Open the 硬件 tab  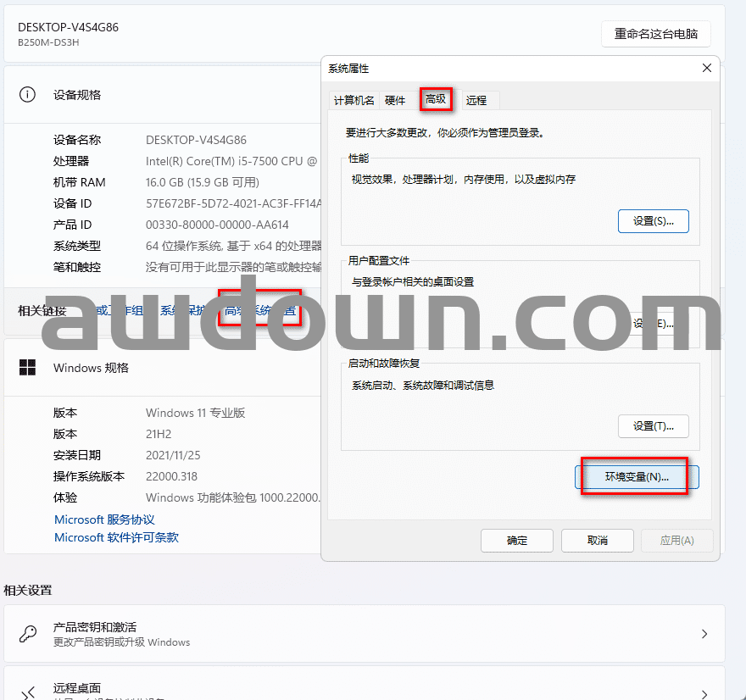(395, 100)
